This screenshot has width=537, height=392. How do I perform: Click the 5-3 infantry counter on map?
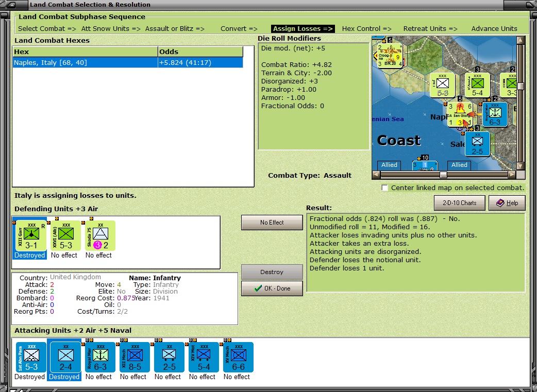point(443,85)
